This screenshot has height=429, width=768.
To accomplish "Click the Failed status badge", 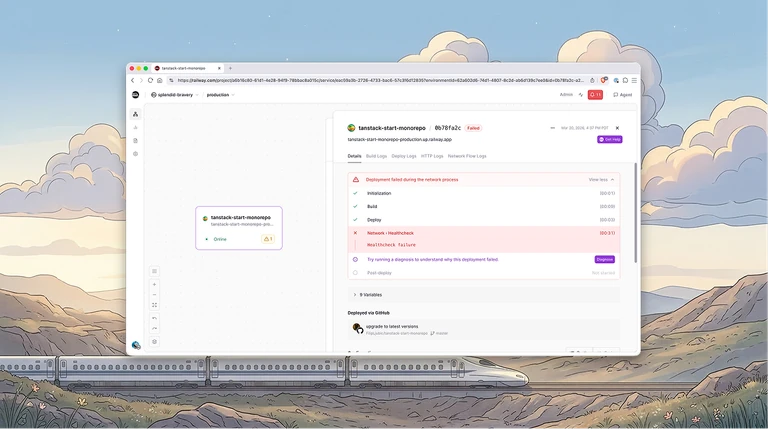I will 473,128.
